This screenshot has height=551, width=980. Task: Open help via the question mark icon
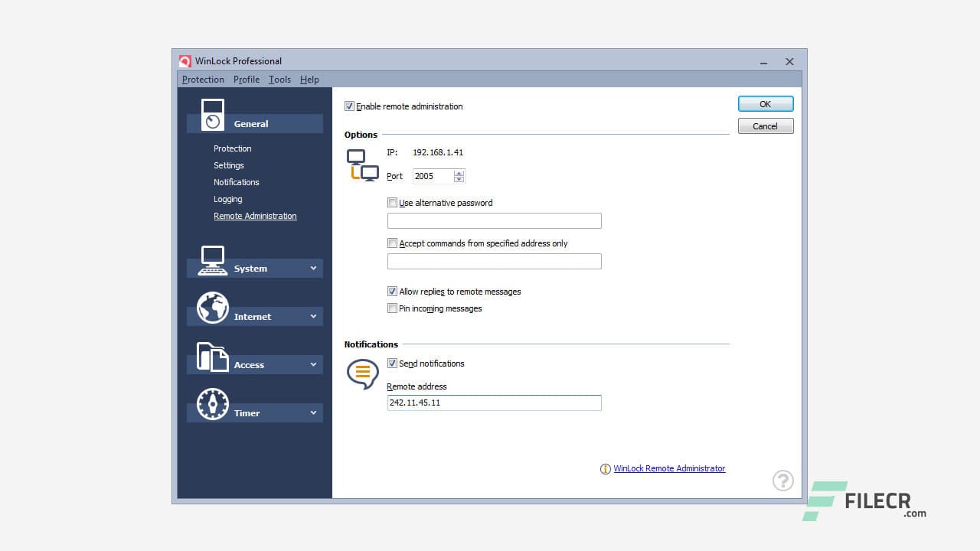(782, 480)
